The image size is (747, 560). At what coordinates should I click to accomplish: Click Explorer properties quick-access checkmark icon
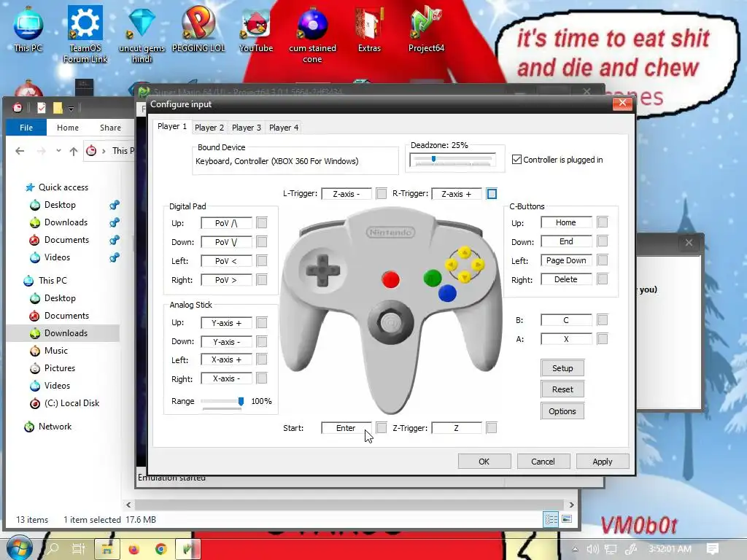[42, 108]
